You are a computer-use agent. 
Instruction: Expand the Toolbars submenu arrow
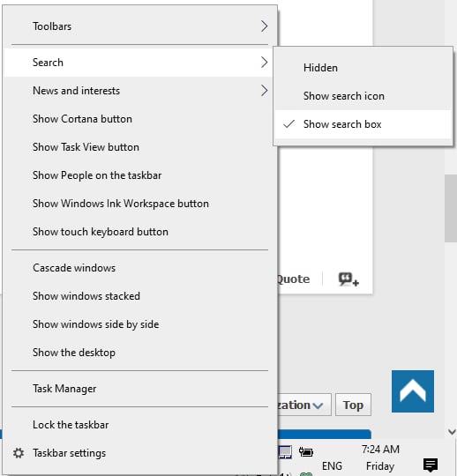pos(264,26)
